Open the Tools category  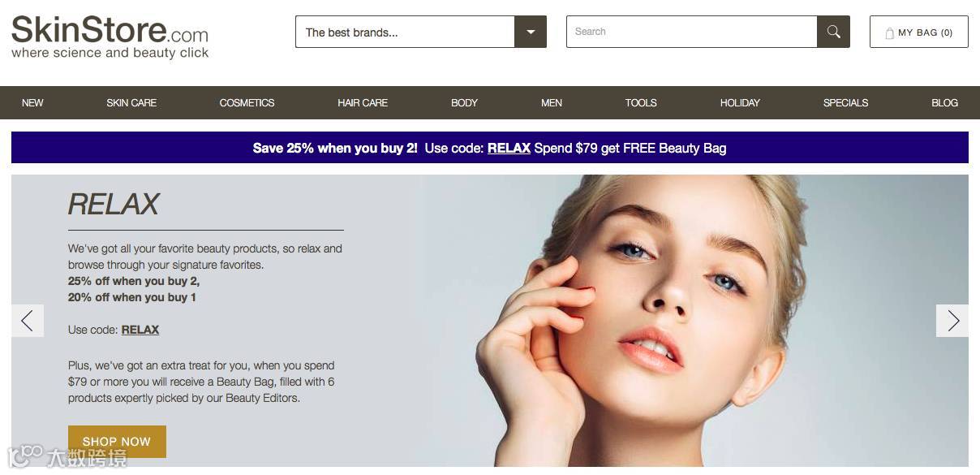click(x=641, y=103)
